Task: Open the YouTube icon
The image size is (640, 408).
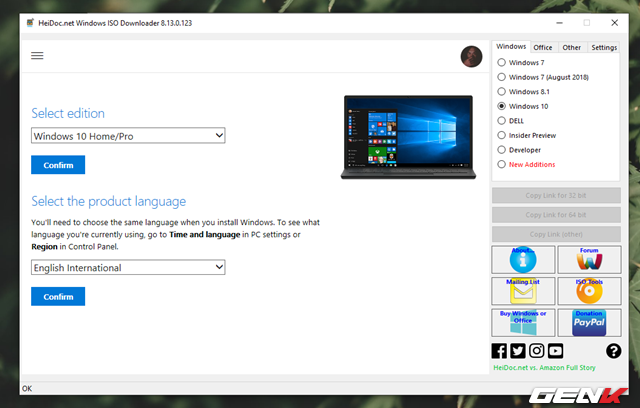Action: tap(556, 351)
